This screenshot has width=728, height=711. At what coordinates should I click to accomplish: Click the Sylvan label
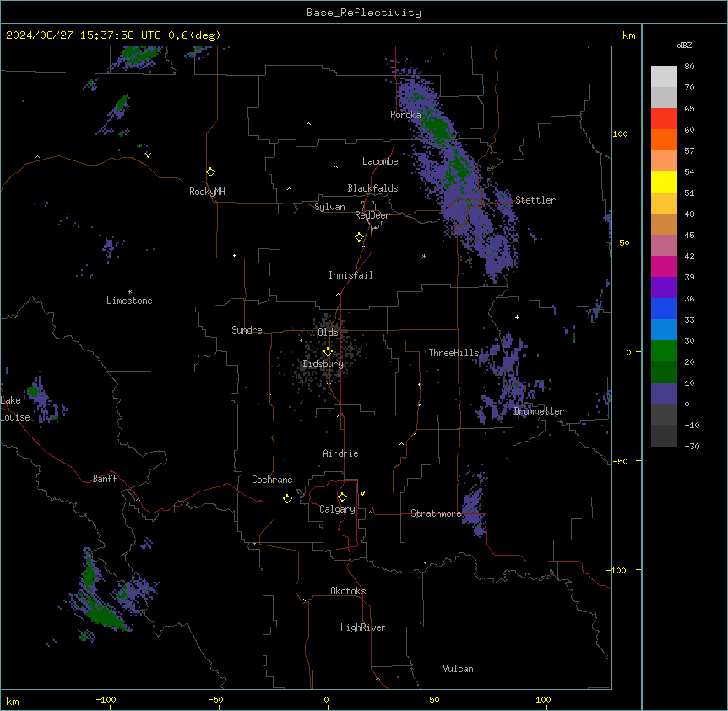tap(329, 207)
